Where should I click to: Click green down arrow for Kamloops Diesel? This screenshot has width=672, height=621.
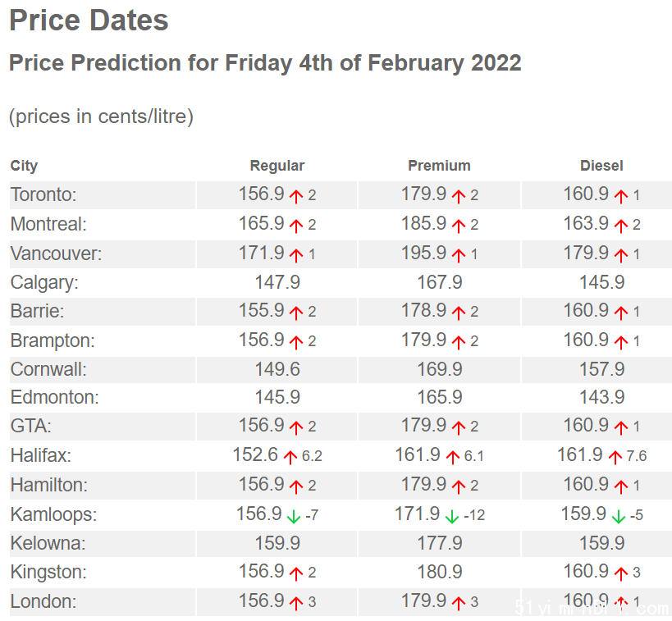tap(618, 517)
